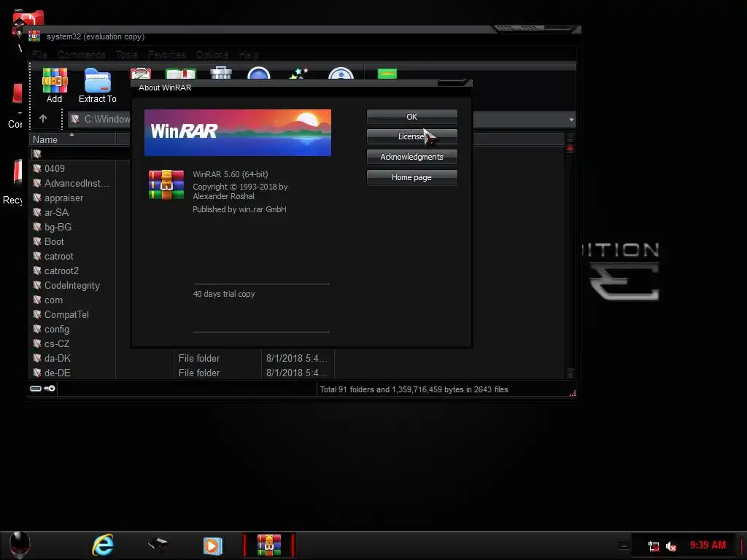The height and width of the screenshot is (560, 747).
Task: Click the Test archive toolbar icon
Action: (x=141, y=74)
